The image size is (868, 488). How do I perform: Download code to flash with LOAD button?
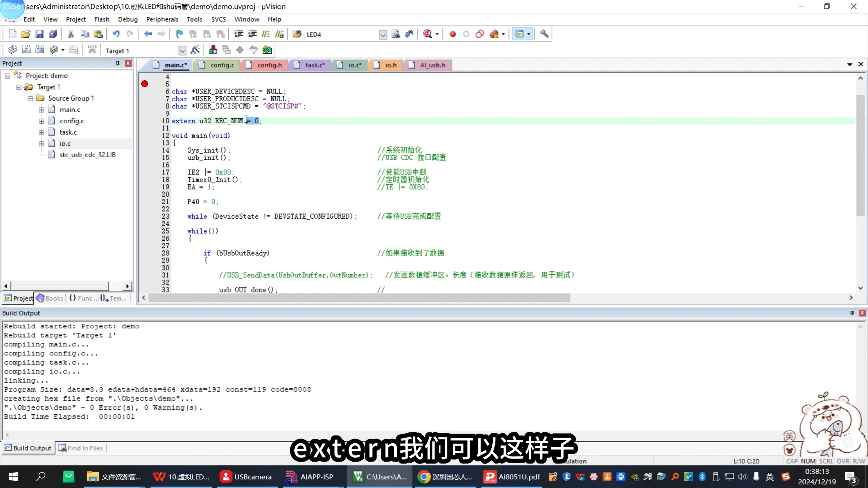(92, 49)
